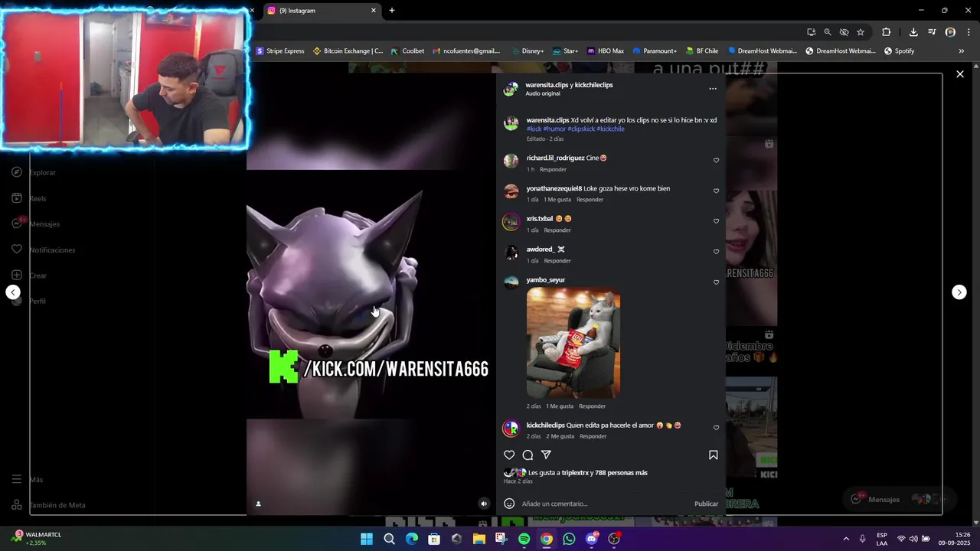Open the emoji picker in comment box

click(x=509, y=504)
